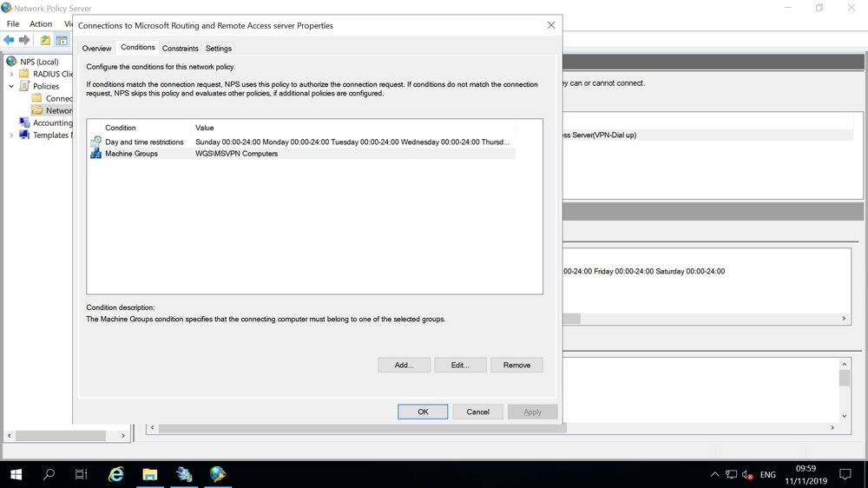This screenshot has height=488, width=868.
Task: Click the bottom details pane scroll left arrow
Action: point(152,427)
